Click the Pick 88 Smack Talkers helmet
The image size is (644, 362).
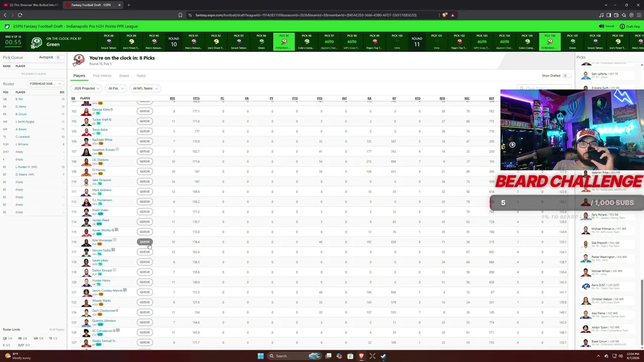pyautogui.click(x=109, y=42)
